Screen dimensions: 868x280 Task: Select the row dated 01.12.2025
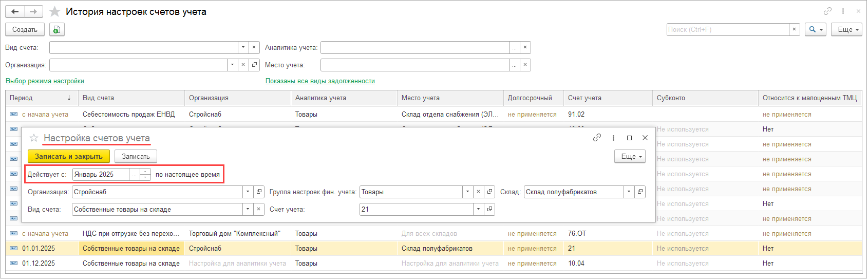(39, 264)
